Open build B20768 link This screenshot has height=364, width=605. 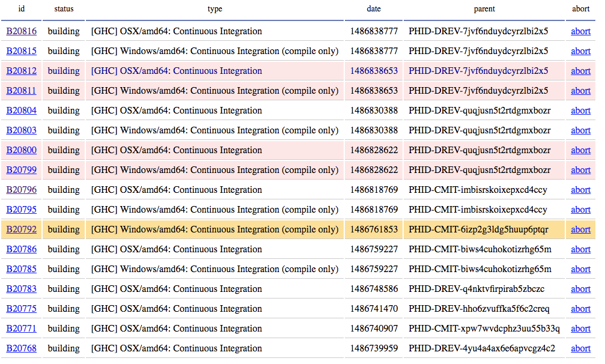point(21,348)
